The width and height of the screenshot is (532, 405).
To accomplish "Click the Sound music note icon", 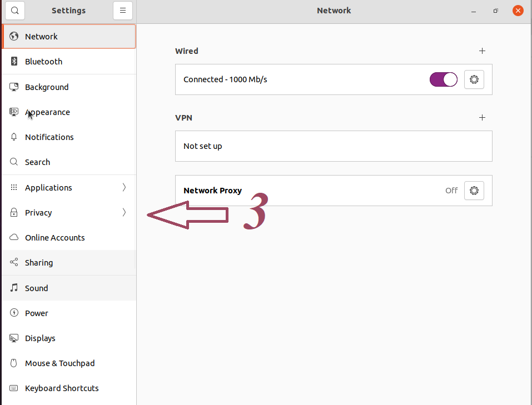I will tap(14, 288).
